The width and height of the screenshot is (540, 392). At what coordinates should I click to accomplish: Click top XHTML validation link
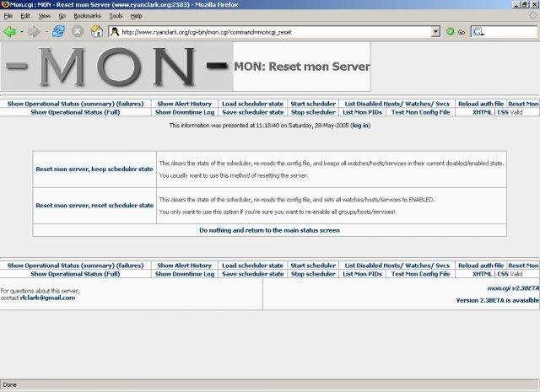482,112
